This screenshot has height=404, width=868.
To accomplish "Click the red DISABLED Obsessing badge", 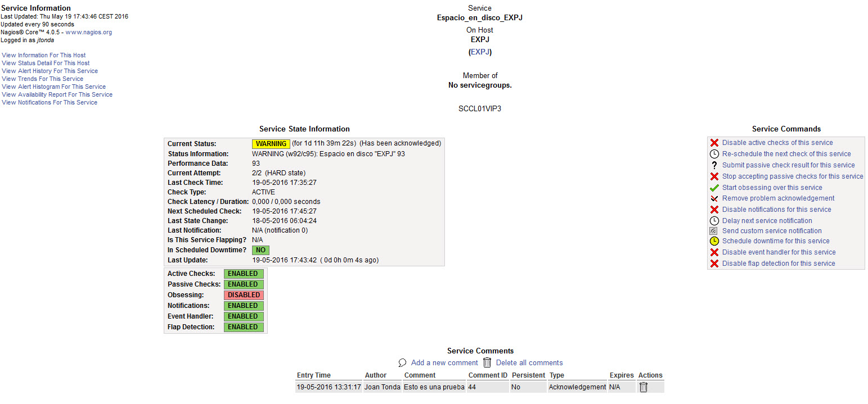I will 244,295.
